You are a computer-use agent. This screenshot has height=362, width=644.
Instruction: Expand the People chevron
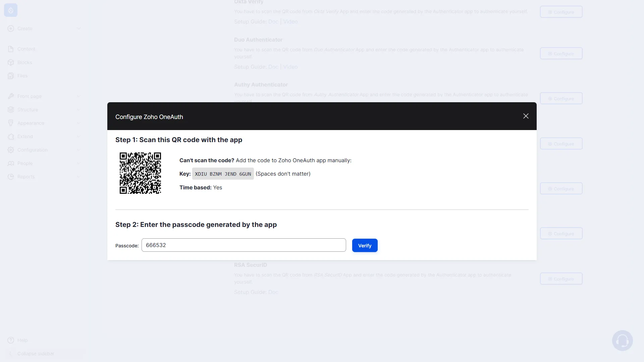tap(78, 163)
